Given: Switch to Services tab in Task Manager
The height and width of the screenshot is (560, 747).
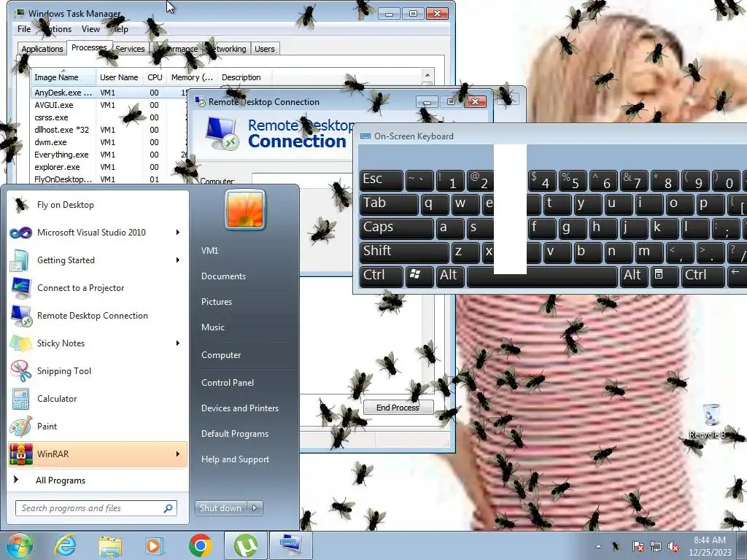Looking at the screenshot, I should pyautogui.click(x=130, y=49).
